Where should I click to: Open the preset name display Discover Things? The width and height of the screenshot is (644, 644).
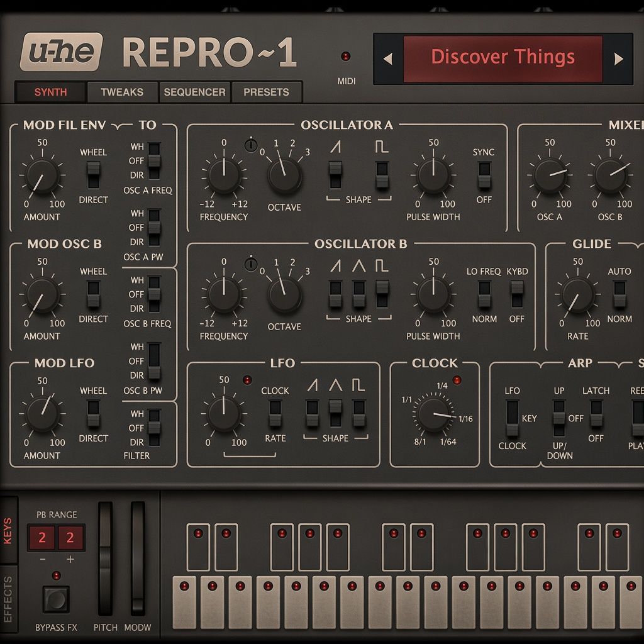(502, 59)
